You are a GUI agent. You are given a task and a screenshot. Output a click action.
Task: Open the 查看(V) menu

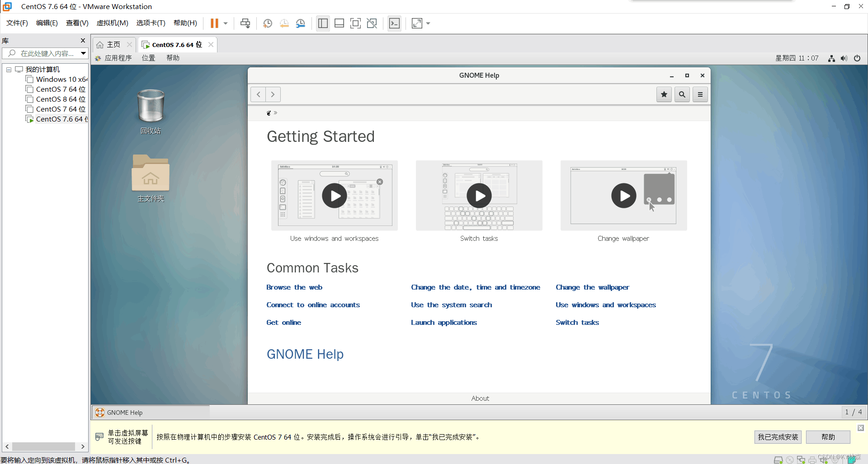[77, 23]
